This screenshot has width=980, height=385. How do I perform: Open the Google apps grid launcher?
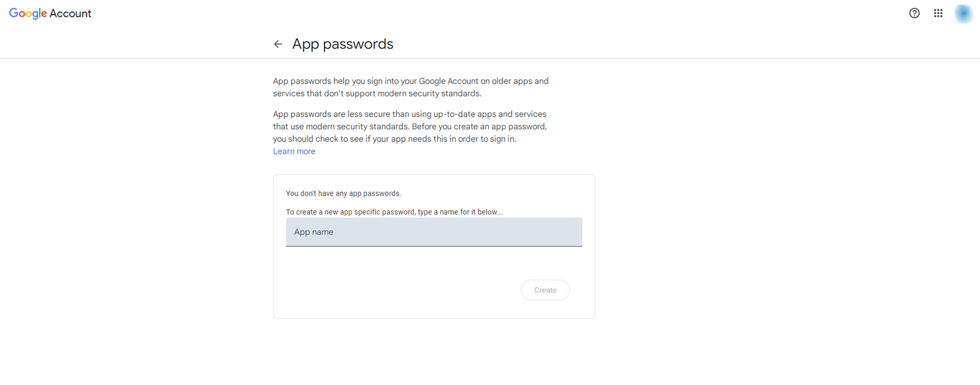click(938, 13)
